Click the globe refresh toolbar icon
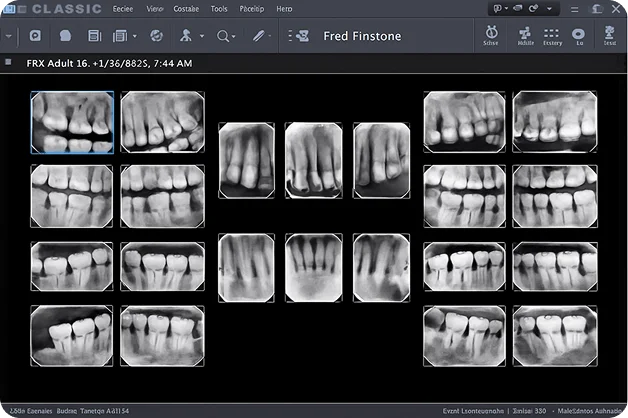Screen dimensions: 628x418 point(156,36)
